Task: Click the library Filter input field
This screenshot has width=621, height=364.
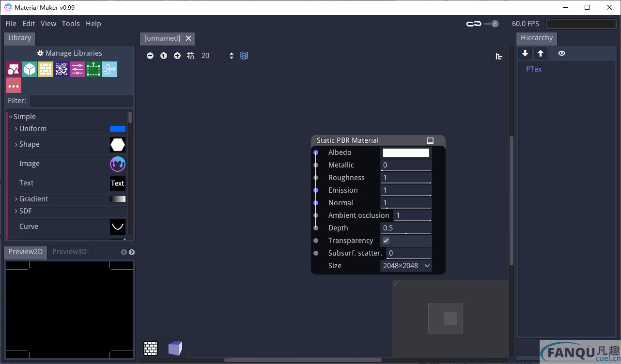Action: [x=81, y=101]
